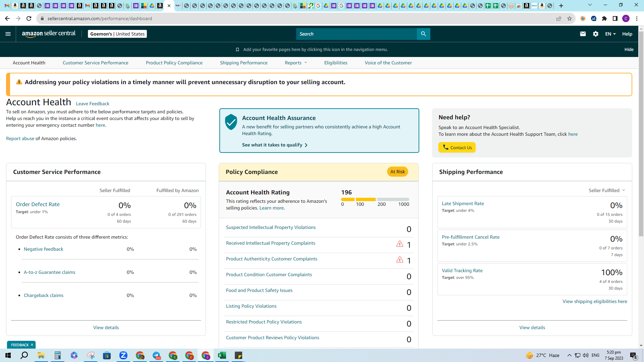Screen dimensions: 644x362
Task: Reload the page with the refresh icon
Action: pyautogui.click(x=29, y=18)
